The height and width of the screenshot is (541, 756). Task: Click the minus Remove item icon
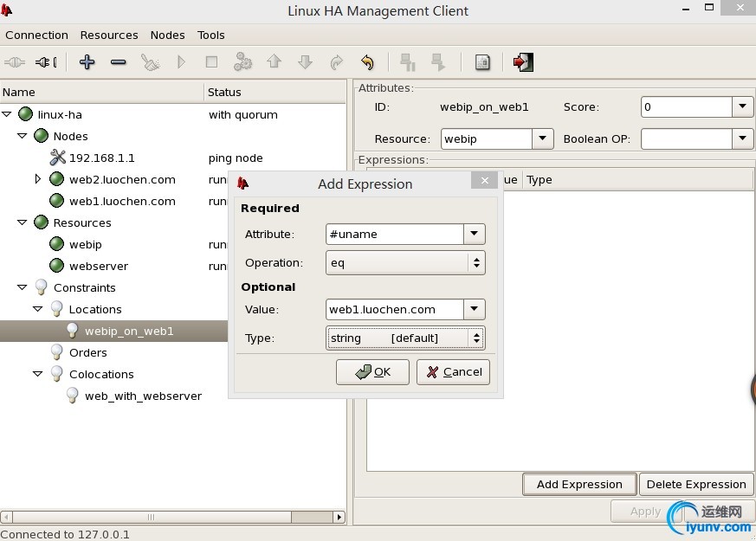pyautogui.click(x=118, y=62)
